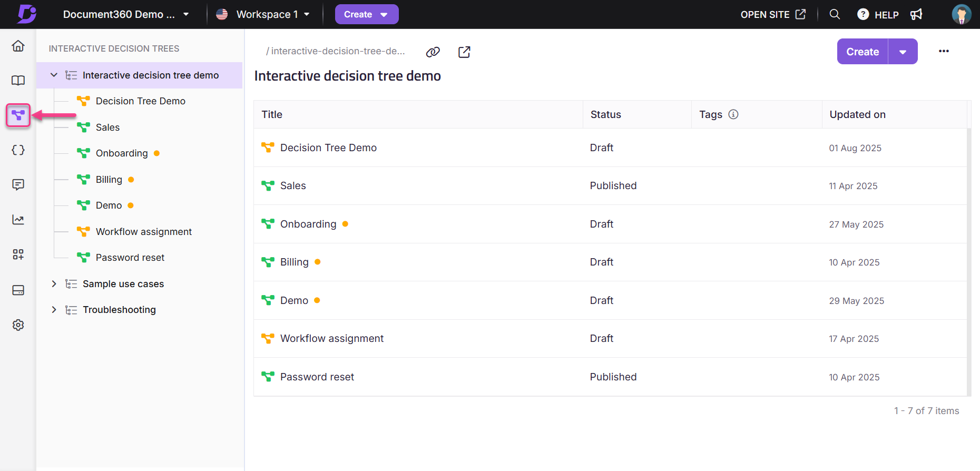Open the Widgets grid icon in sidebar
This screenshot has height=471, width=980.
(18, 254)
